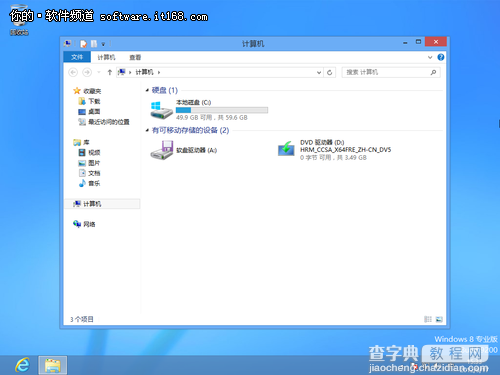The width and height of the screenshot is (500, 375).
Task: Collapse the 有可移动存储的设备 (2) group
Action: [147, 130]
